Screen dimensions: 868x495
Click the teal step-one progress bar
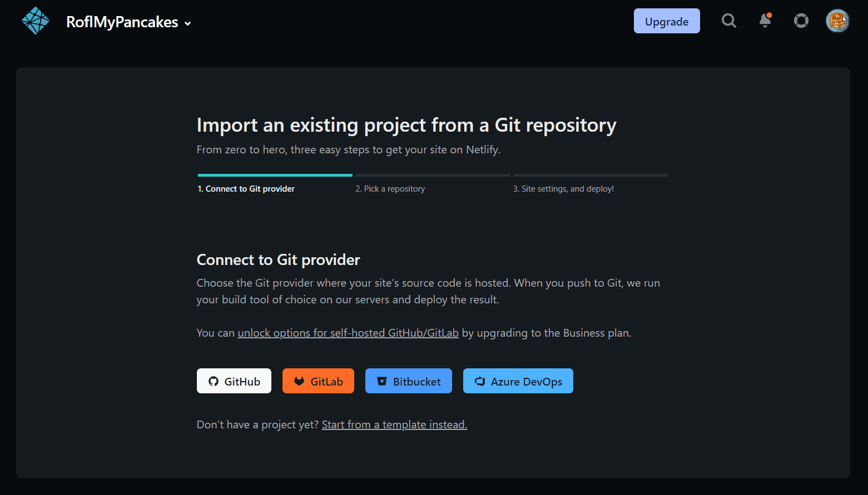click(x=275, y=175)
